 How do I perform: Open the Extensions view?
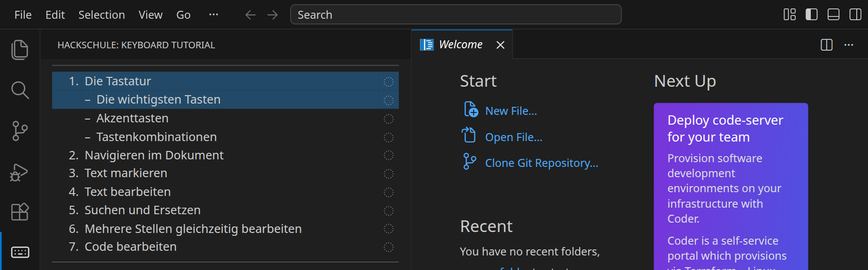[x=20, y=212]
